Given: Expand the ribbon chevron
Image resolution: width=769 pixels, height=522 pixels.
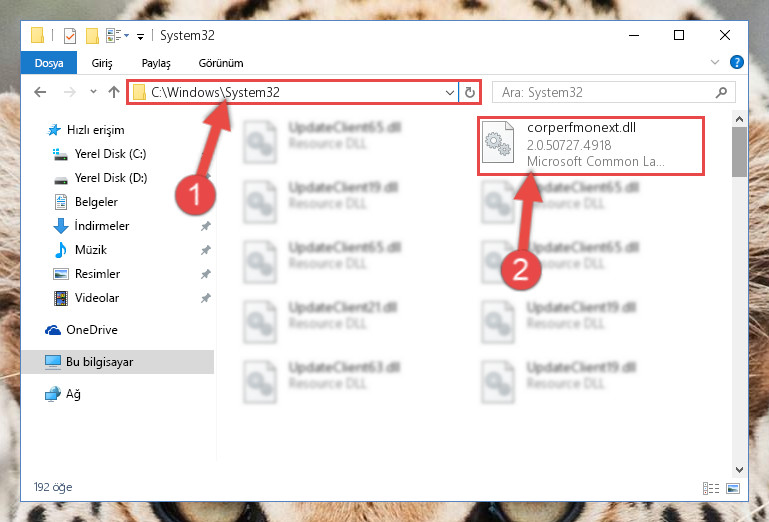Looking at the screenshot, I should (x=715, y=62).
